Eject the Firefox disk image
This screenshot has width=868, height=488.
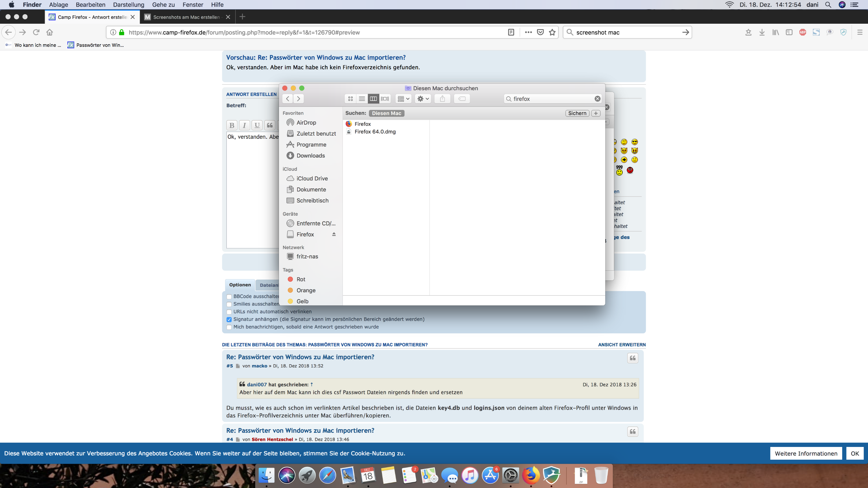point(334,234)
